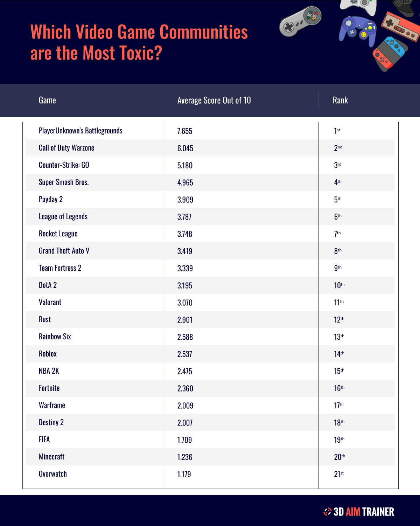Select the PlayerUnknown's Battlegrounds row name
This screenshot has height=526, width=420.
click(x=80, y=131)
